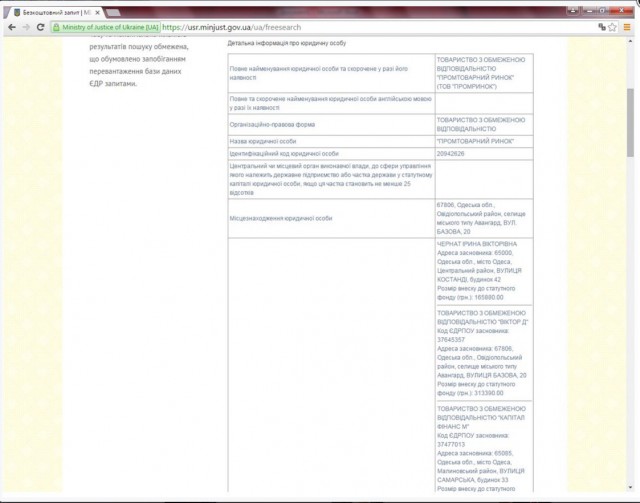The height and width of the screenshot is (503, 640).
Task: Click the contribution amount 313390.00
Action: coord(489,393)
